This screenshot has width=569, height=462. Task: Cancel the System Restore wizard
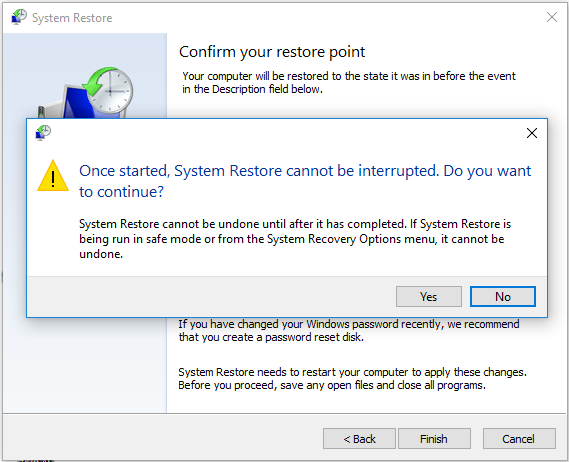point(519,439)
